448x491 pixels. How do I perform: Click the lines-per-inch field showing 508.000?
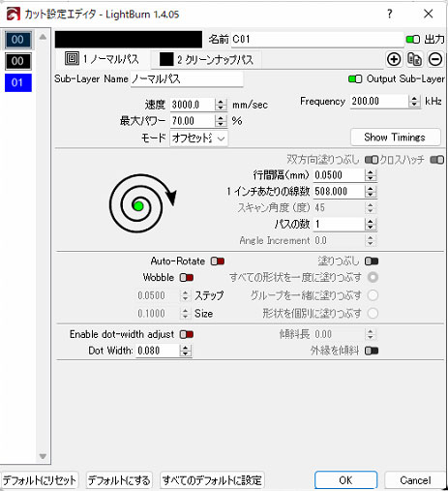339,192
